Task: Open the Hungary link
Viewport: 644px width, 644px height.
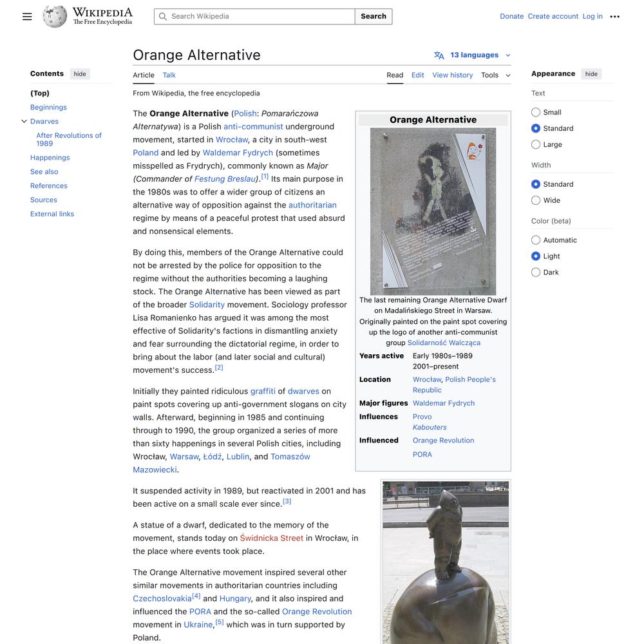Action: pyautogui.click(x=235, y=598)
